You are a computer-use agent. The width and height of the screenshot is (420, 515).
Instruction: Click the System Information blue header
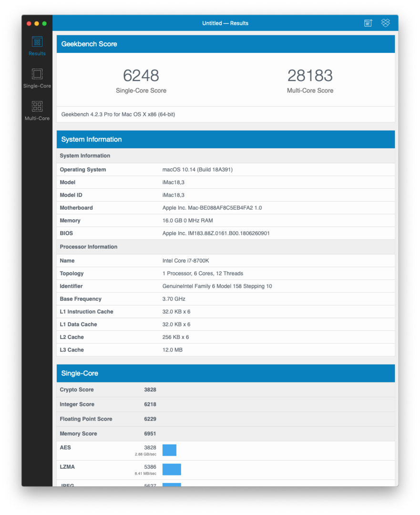[225, 139]
